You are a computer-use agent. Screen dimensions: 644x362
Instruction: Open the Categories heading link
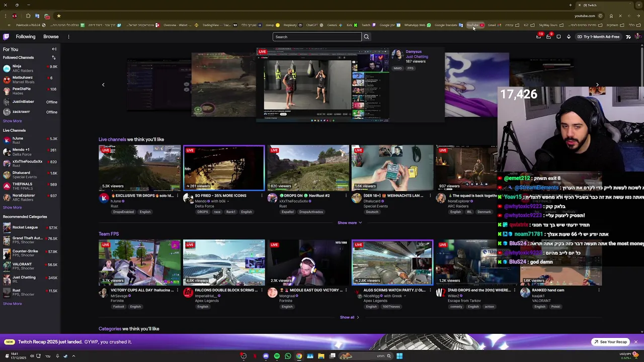pos(110,329)
